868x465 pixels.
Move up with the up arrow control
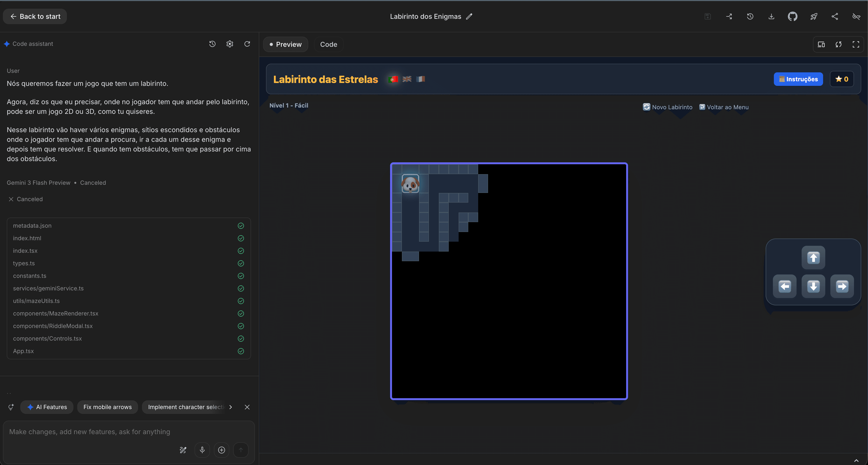(x=813, y=258)
